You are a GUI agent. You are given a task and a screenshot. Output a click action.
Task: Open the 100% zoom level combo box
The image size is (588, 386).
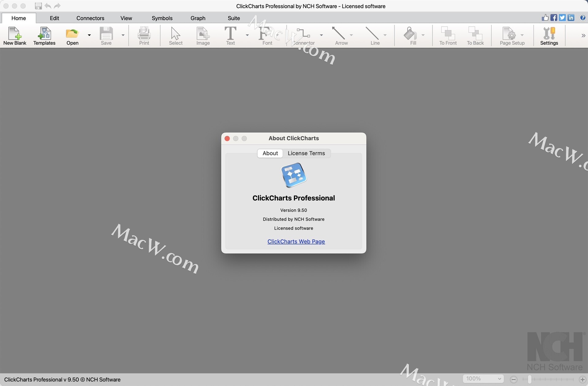click(x=483, y=379)
